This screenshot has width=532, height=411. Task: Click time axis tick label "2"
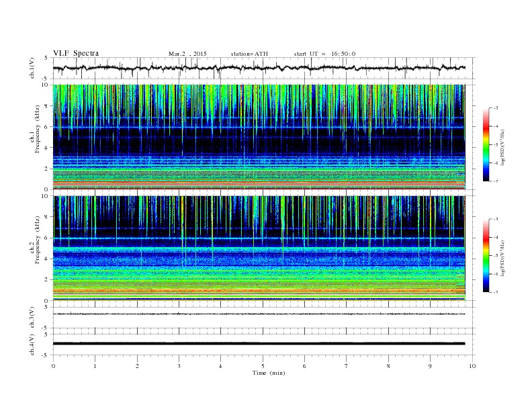click(137, 366)
